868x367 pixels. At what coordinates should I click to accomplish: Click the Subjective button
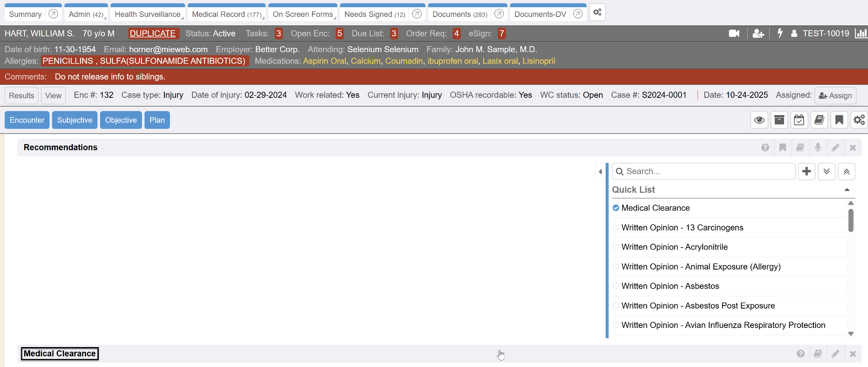(x=75, y=120)
